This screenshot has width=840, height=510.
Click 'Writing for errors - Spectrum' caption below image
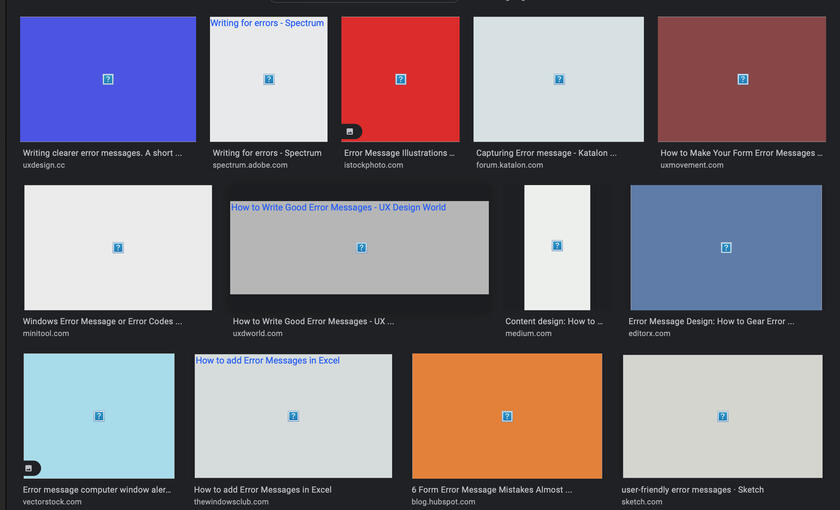click(267, 153)
